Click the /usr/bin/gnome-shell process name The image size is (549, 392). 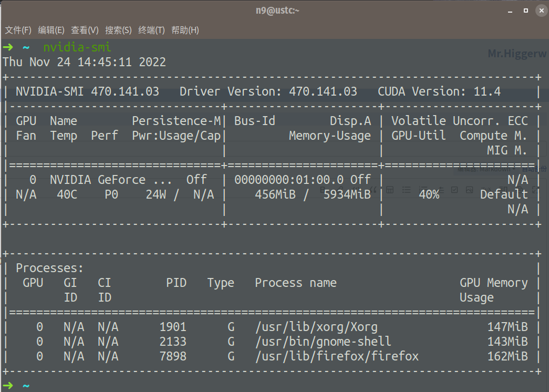323,342
